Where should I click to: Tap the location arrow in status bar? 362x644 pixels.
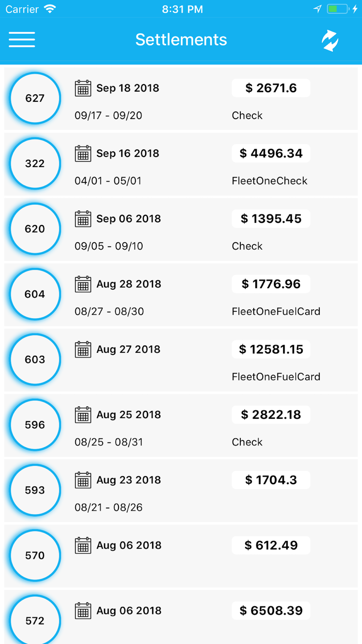click(x=317, y=9)
